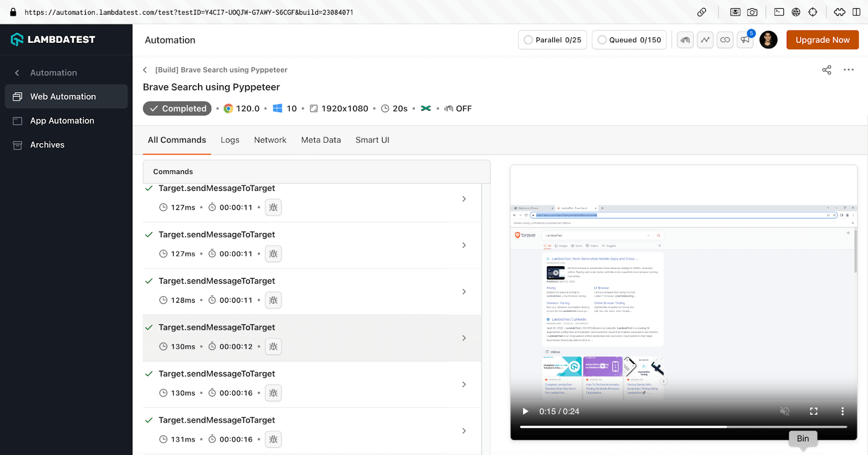
Task: Expand the 131ms command row chevron
Action: coord(464,431)
